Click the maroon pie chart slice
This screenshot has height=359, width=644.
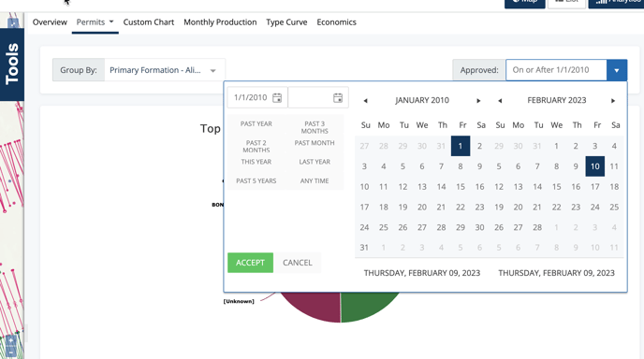[x=315, y=306]
